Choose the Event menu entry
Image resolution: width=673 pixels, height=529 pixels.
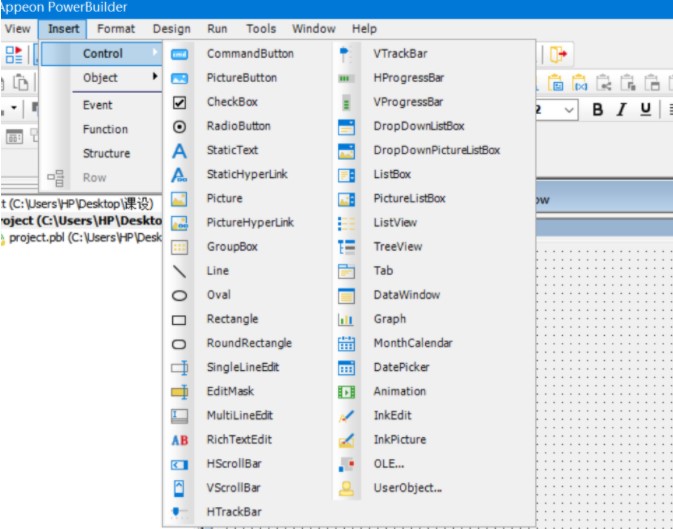[x=97, y=105]
